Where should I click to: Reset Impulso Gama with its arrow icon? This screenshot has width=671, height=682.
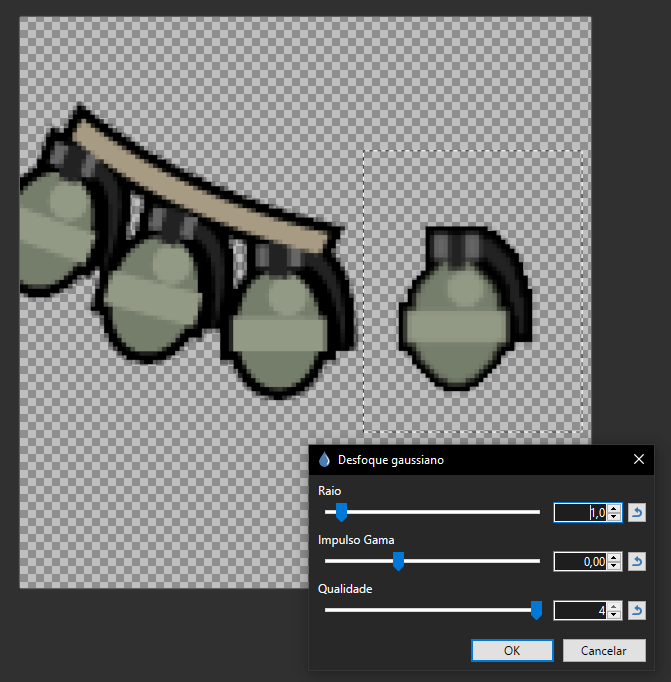637,562
